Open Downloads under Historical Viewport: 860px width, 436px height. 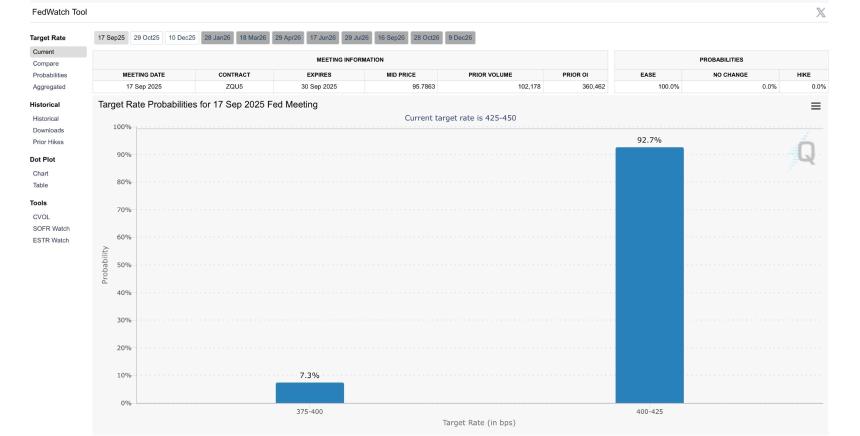pyautogui.click(x=48, y=130)
